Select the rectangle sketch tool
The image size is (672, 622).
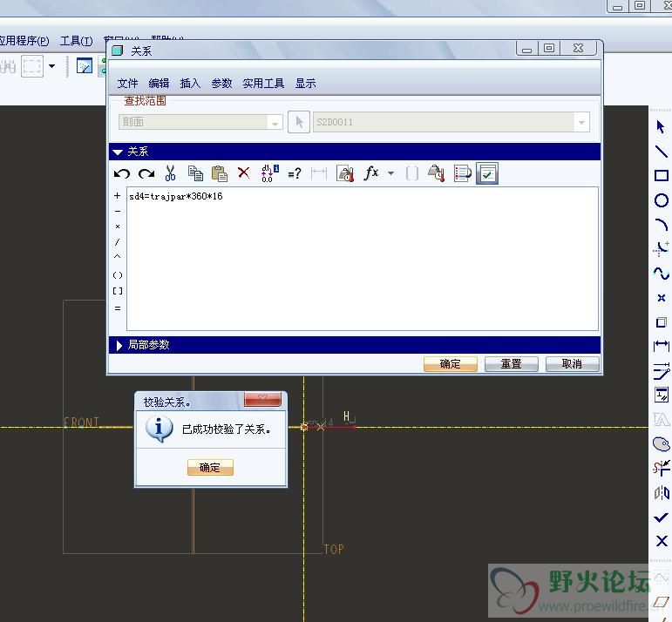[662, 176]
